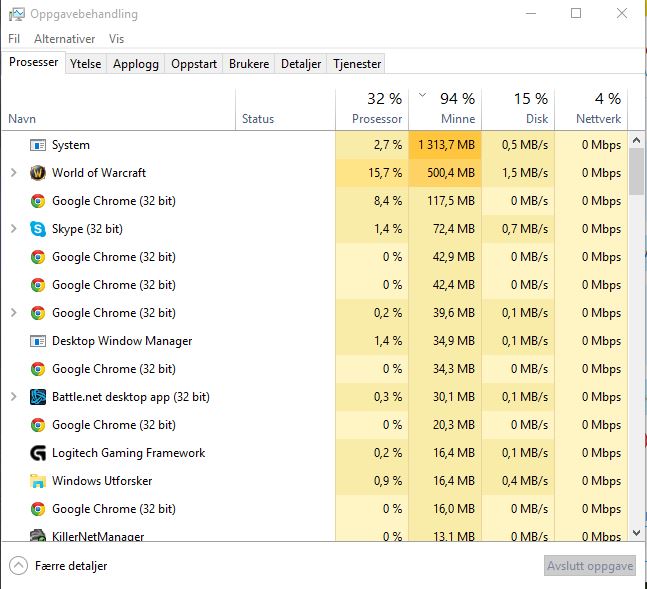Click the Skype process icon
This screenshot has width=647, height=589.
point(38,229)
